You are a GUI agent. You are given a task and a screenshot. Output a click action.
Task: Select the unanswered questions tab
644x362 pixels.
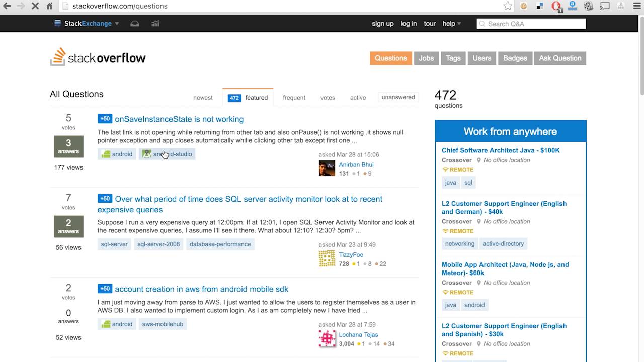pos(398,97)
